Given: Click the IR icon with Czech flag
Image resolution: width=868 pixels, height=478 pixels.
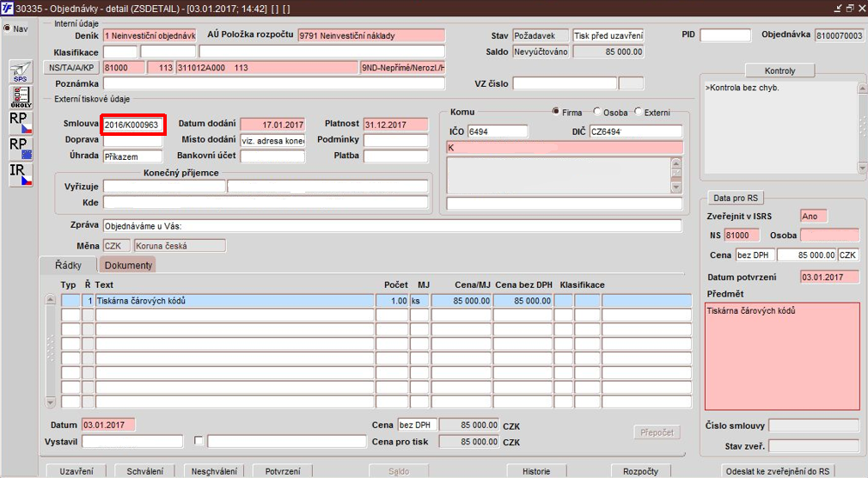Looking at the screenshot, I should (21, 174).
